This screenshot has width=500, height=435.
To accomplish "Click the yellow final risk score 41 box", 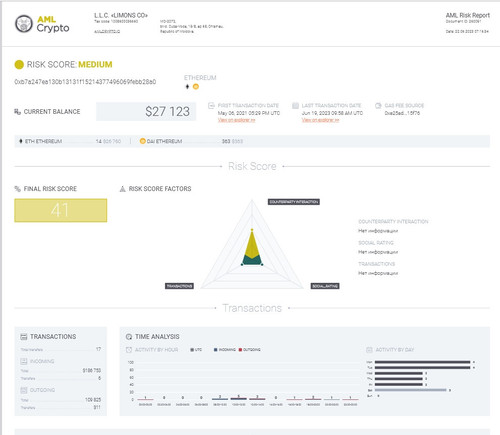I will coord(61,210).
